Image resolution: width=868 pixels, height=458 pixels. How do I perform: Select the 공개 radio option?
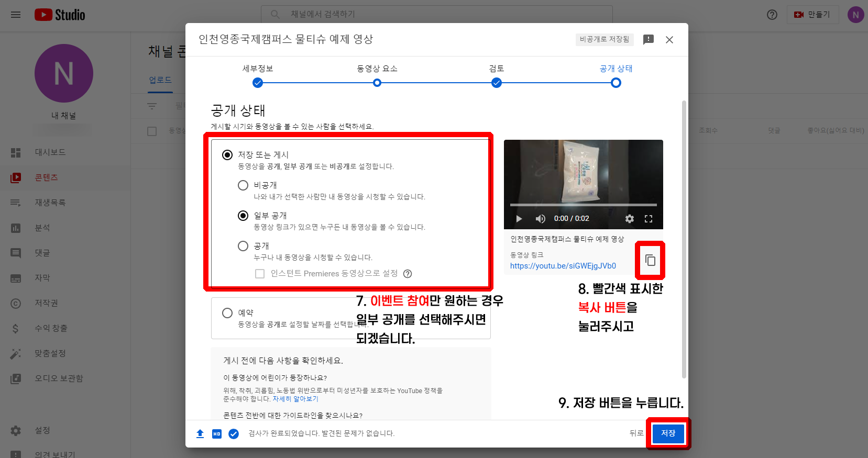[x=243, y=246]
